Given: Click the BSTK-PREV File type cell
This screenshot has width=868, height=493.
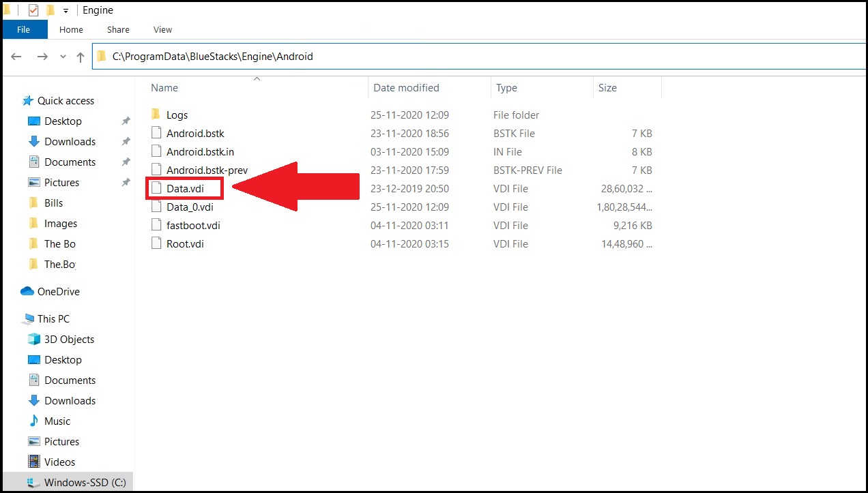Looking at the screenshot, I should (x=528, y=170).
